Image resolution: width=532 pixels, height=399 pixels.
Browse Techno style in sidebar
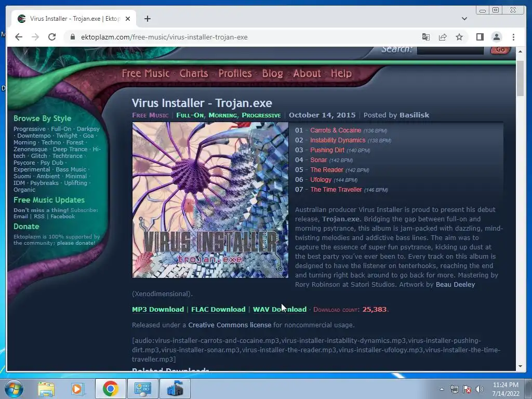coord(51,142)
